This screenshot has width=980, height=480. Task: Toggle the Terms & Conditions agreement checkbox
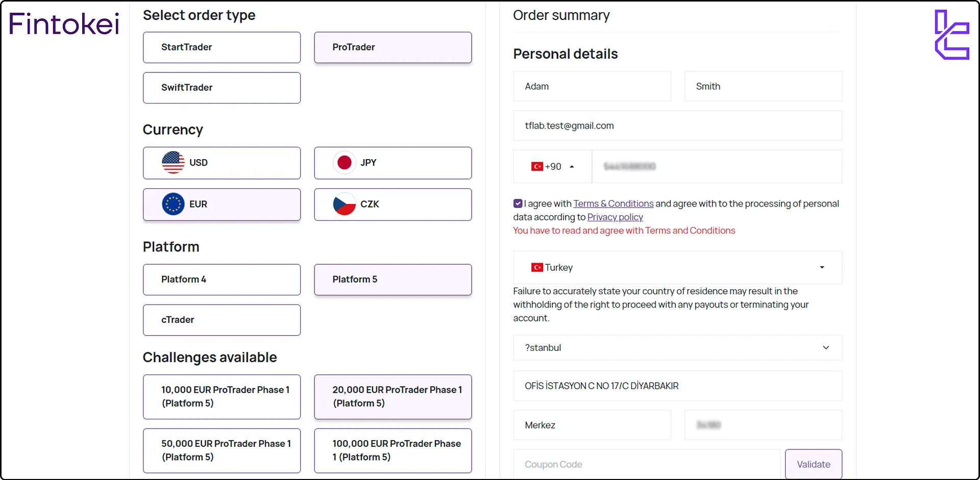518,204
